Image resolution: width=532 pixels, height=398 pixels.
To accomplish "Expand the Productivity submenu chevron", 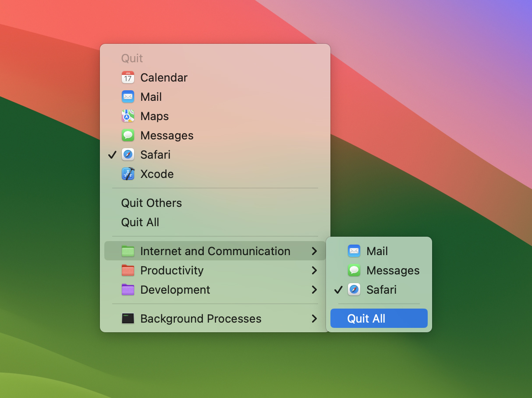I will [x=314, y=270].
